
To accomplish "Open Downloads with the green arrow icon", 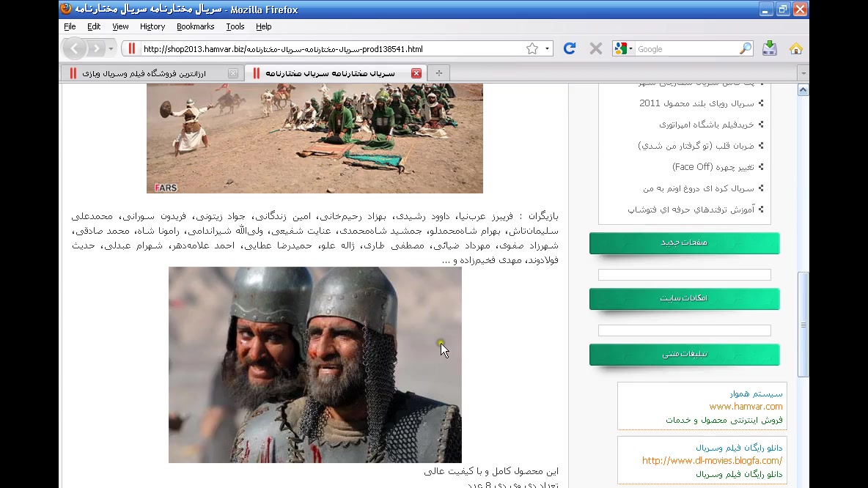I will click(769, 48).
